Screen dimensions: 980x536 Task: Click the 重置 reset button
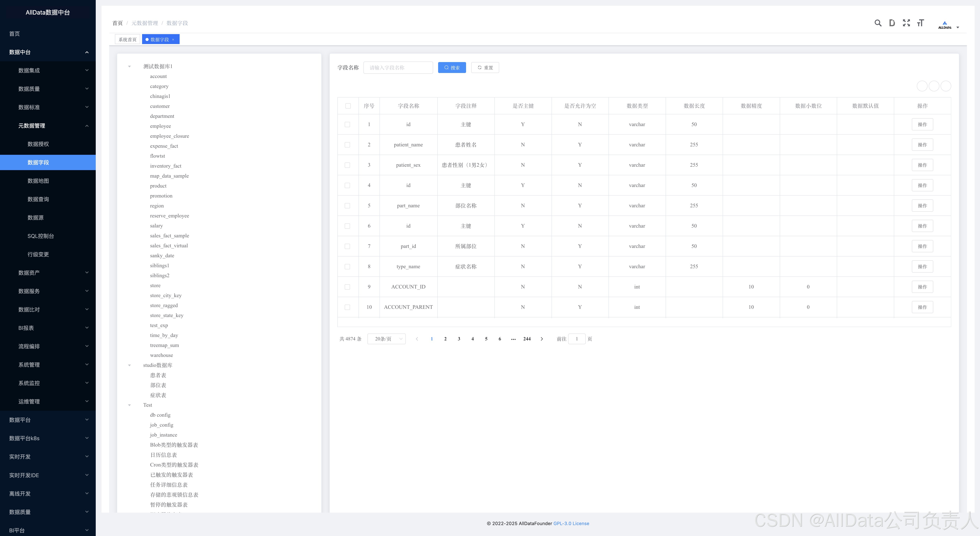tap(485, 68)
